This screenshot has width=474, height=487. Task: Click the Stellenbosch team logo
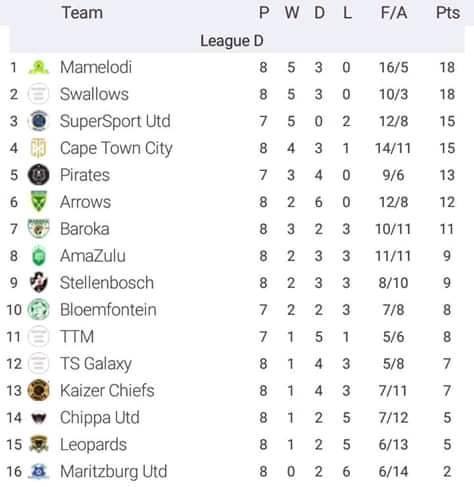(x=39, y=282)
